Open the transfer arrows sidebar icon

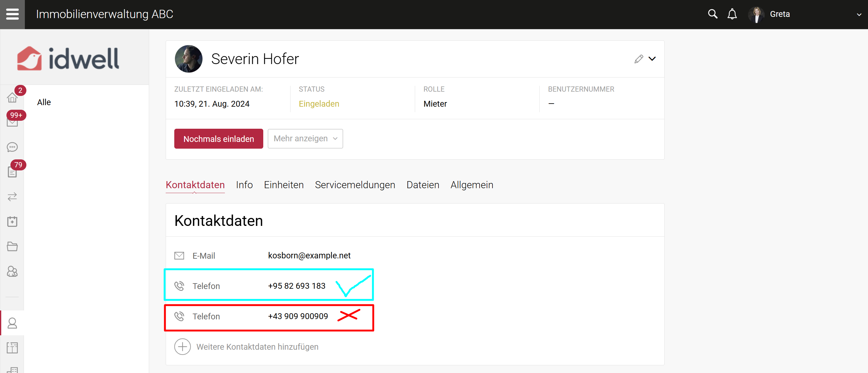pyautogui.click(x=13, y=196)
